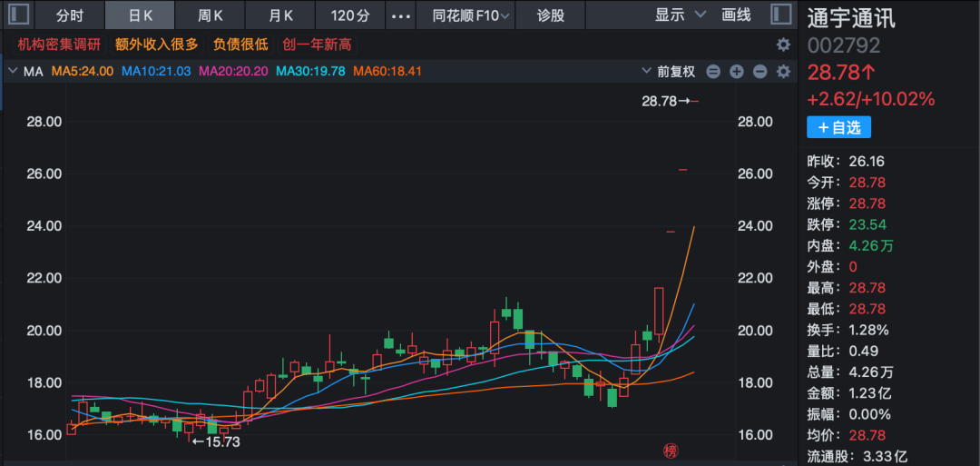This screenshot has height=466, width=980.
Task: Click the equals reset zoom icon
Action: point(713,72)
